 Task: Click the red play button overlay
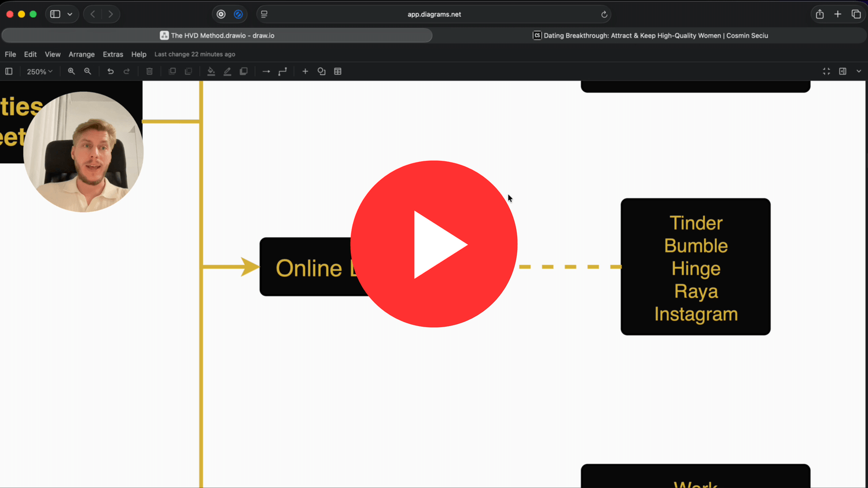(434, 244)
